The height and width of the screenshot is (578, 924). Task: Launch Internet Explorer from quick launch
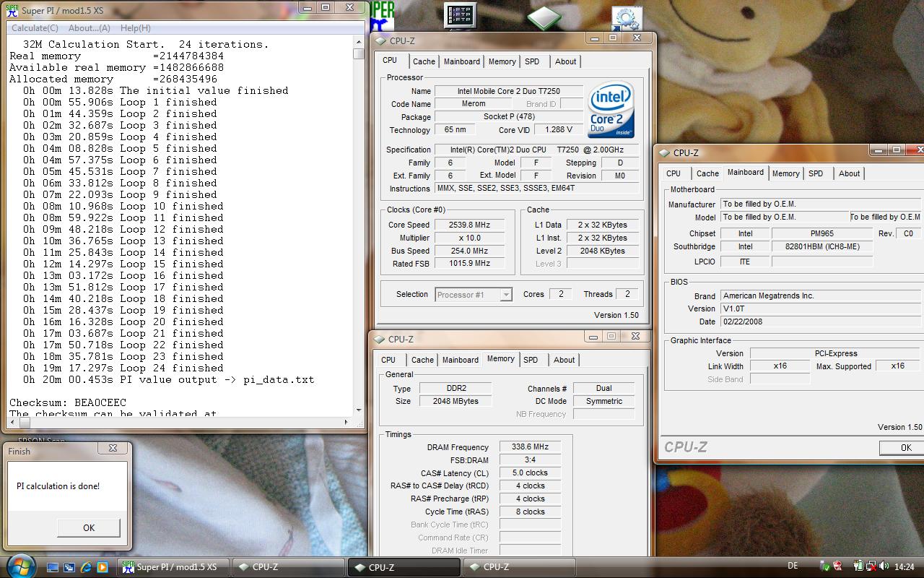[86, 567]
